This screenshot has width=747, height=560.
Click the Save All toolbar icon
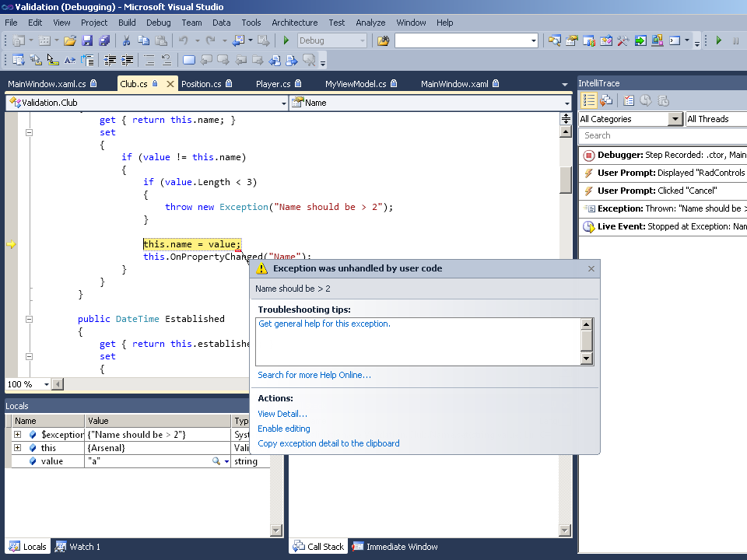103,40
